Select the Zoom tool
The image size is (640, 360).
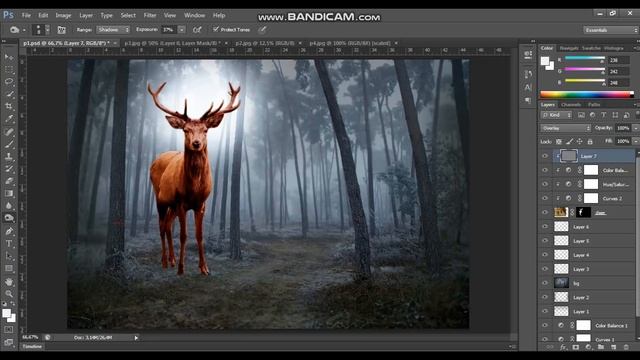pyautogui.click(x=9, y=294)
